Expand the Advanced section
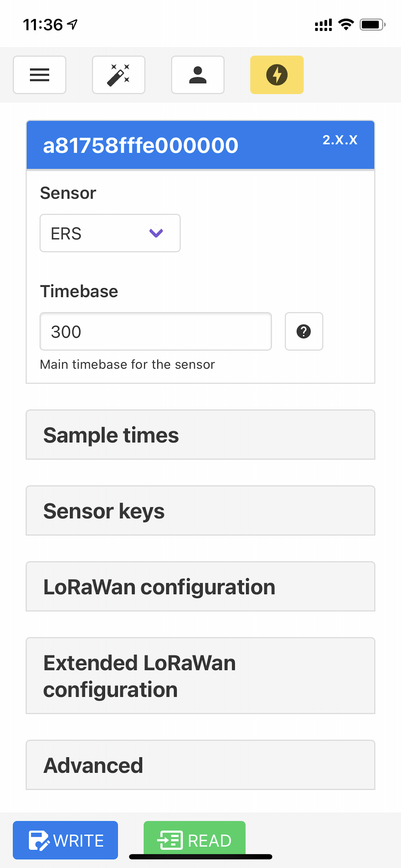The width and height of the screenshot is (401, 868). pos(200,765)
